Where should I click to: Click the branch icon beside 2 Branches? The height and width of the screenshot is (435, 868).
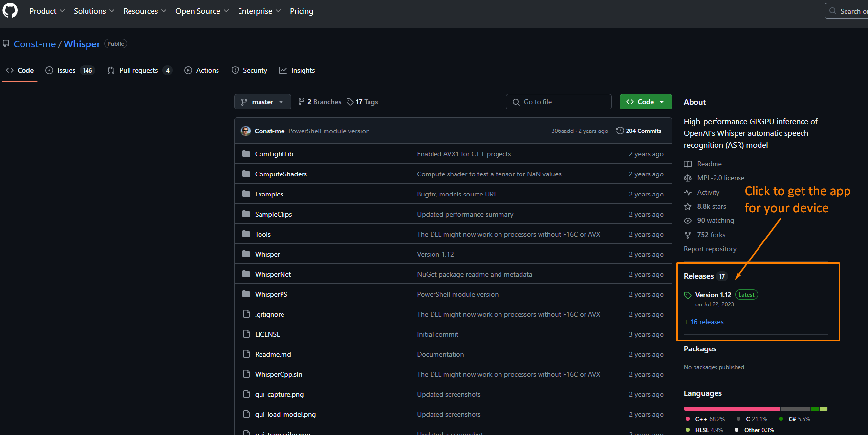(x=302, y=102)
